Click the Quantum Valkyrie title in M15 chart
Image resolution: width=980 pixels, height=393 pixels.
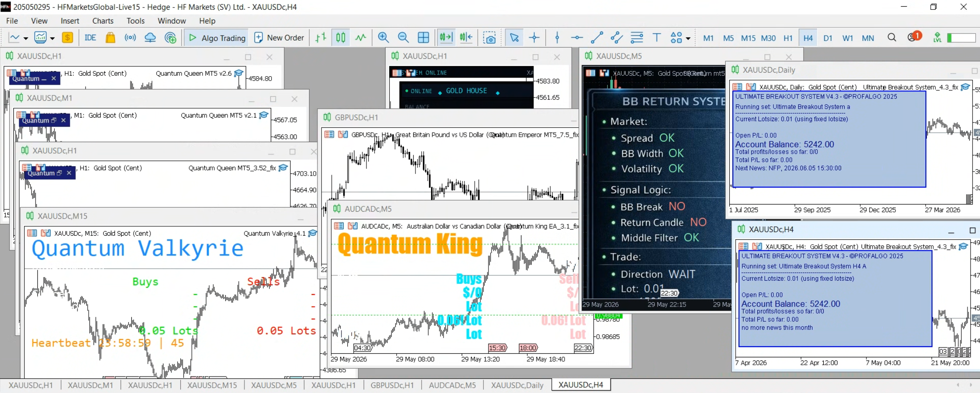click(138, 249)
